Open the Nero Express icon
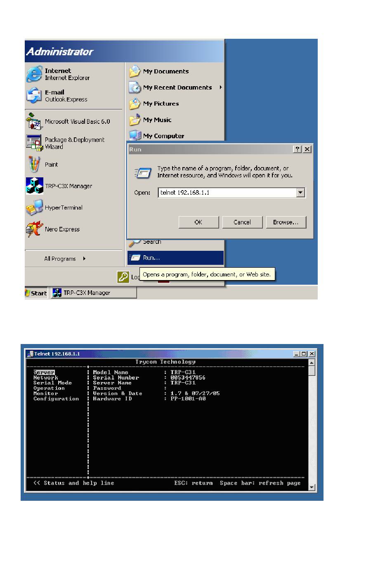 (34, 229)
